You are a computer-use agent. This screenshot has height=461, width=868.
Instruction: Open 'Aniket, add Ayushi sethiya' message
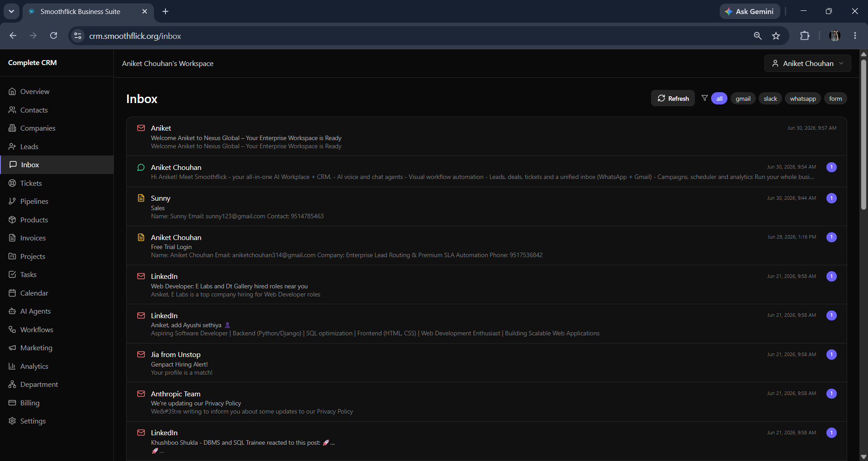(486, 324)
